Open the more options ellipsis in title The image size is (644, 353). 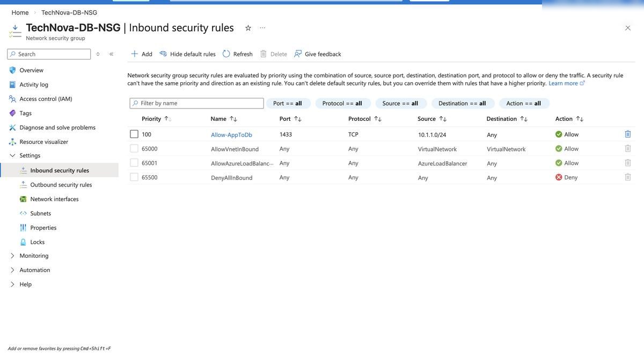click(262, 28)
